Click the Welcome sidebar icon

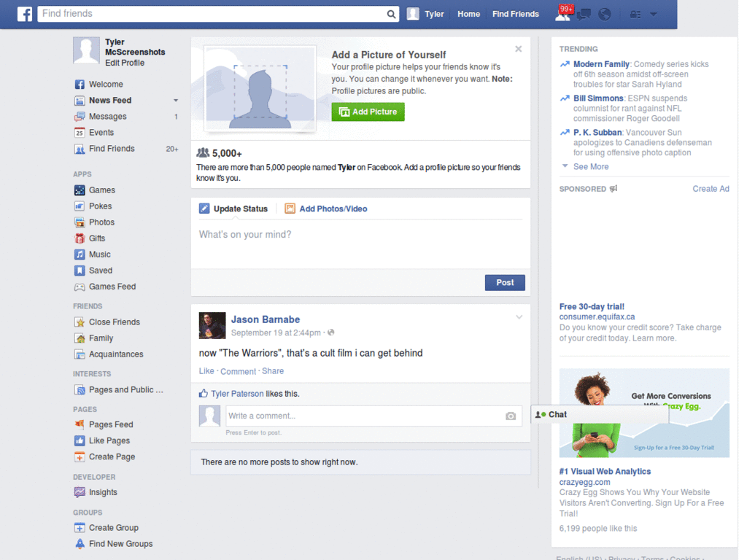point(80,85)
